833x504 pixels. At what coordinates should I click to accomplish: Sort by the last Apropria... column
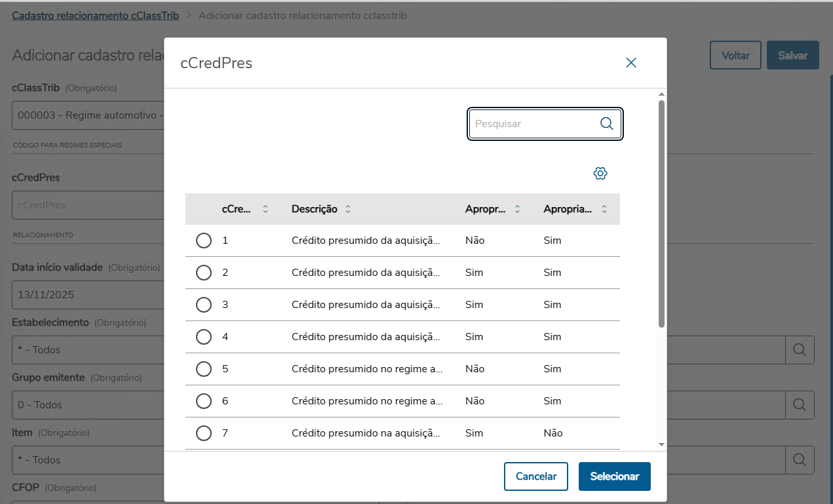pyautogui.click(x=604, y=209)
